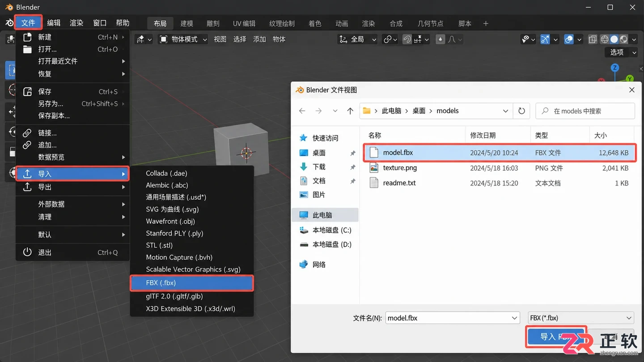Click the 在 models 中搜索 search field

pyautogui.click(x=585, y=111)
